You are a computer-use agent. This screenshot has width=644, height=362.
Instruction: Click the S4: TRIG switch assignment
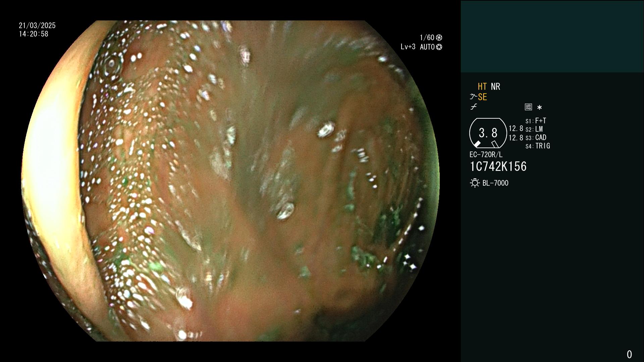click(x=538, y=146)
